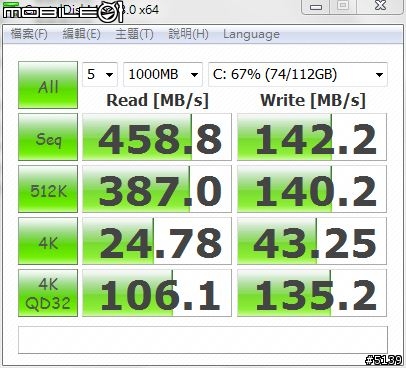This screenshot has width=406, height=368.
Task: Start the 4K benchmark test
Action: tap(48, 241)
